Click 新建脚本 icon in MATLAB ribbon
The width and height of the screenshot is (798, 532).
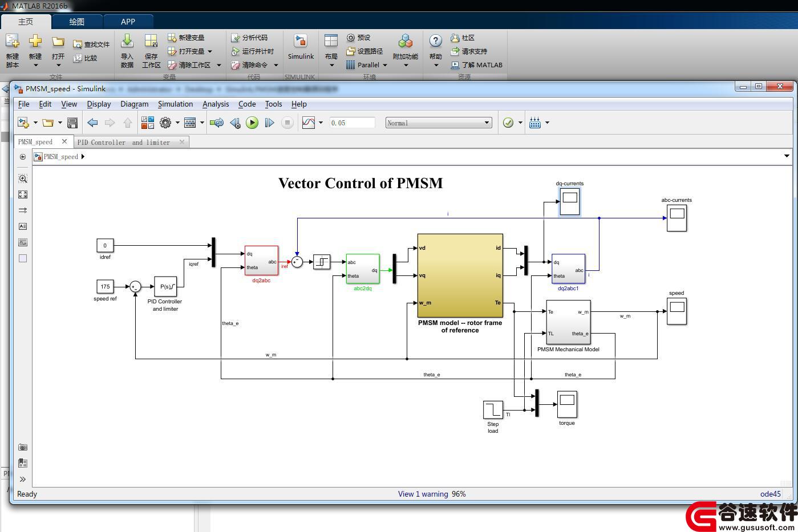[x=13, y=50]
